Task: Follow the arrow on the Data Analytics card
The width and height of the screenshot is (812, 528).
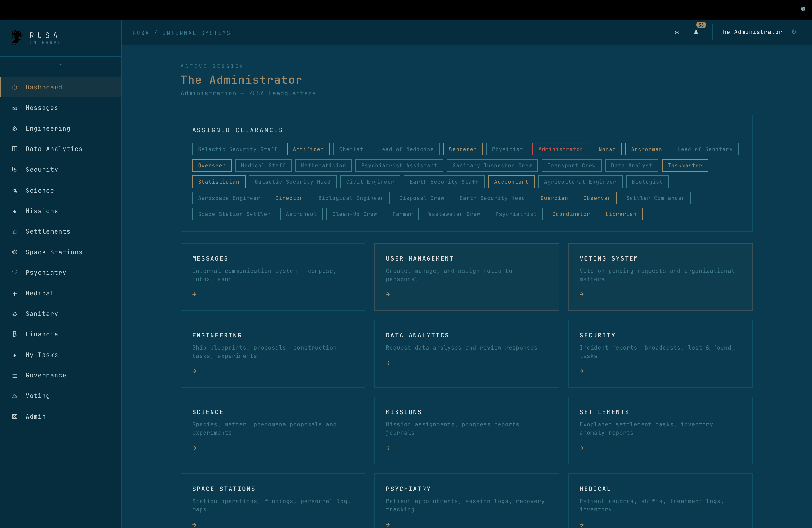Action: pyautogui.click(x=388, y=363)
